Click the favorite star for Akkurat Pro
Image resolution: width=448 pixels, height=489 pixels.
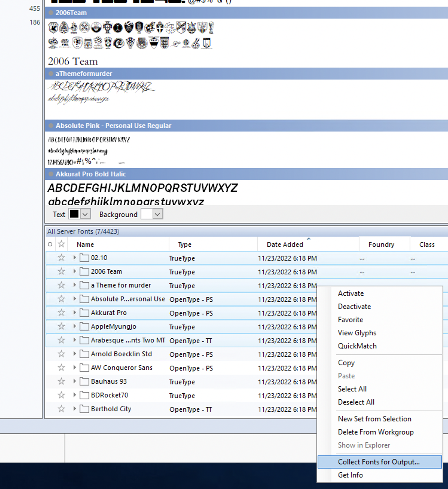(61, 313)
